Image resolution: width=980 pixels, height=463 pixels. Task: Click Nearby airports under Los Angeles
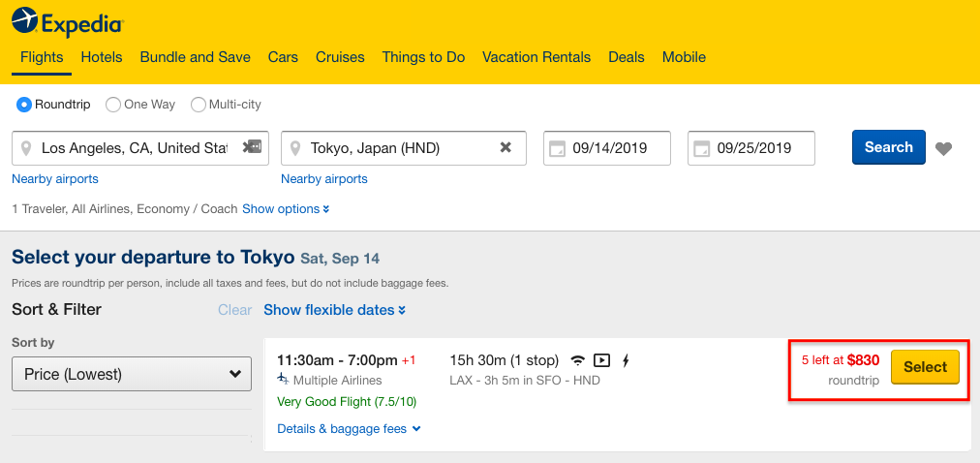point(55,179)
